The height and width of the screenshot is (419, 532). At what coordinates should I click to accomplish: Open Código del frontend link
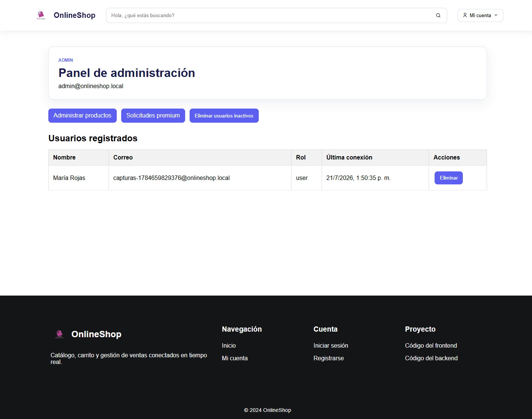(431, 346)
